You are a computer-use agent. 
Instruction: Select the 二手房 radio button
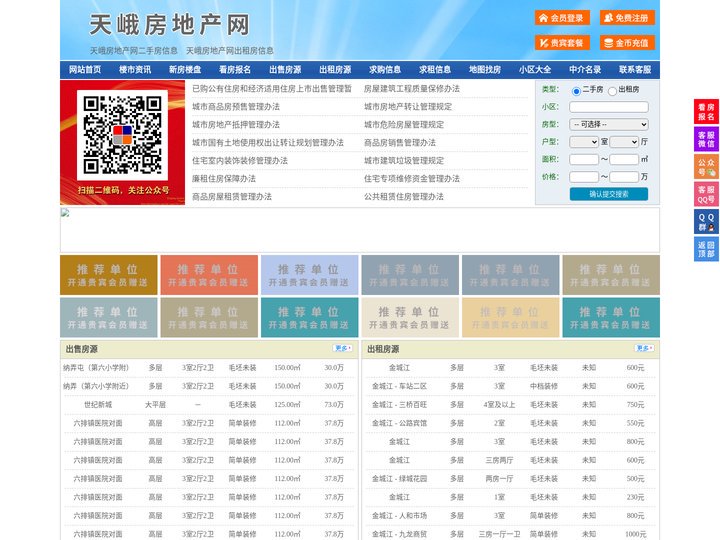coord(576,91)
